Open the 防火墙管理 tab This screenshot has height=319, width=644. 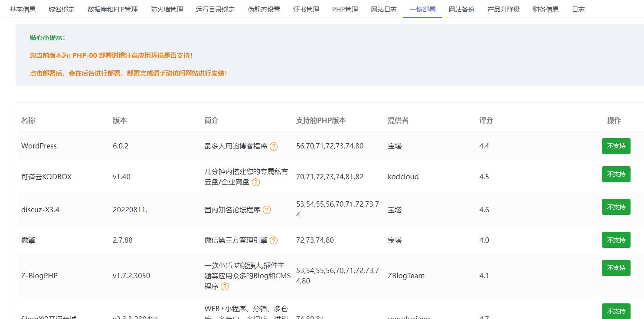pos(167,9)
